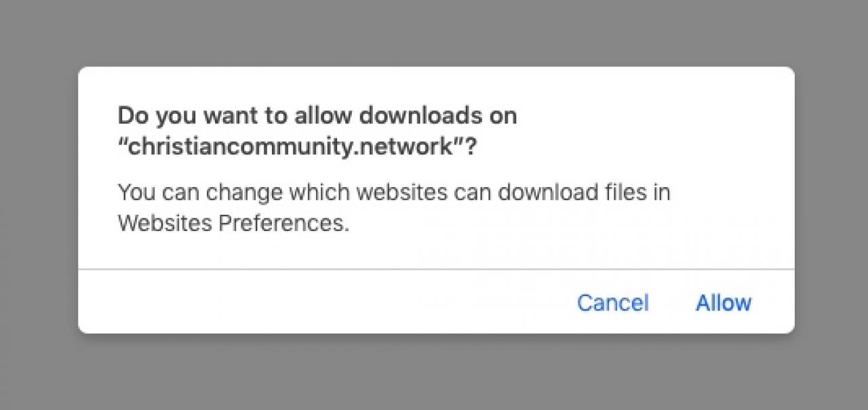Click the Allow button

pyautogui.click(x=723, y=302)
